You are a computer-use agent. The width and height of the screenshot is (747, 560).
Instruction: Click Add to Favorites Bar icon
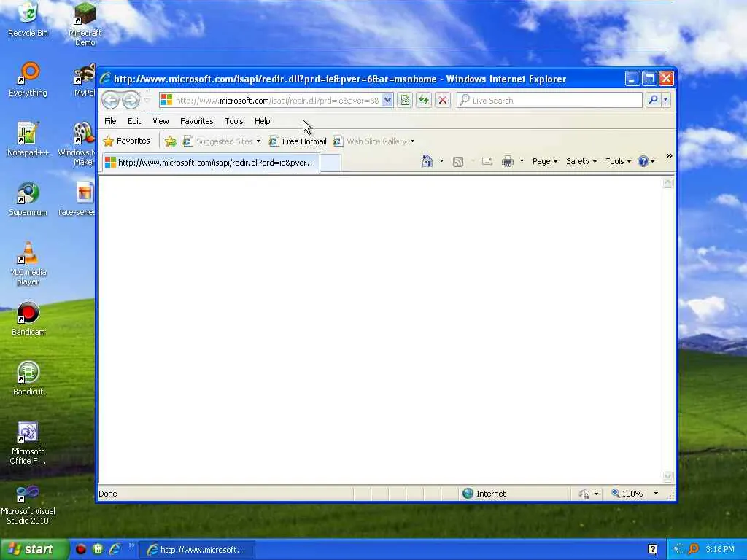(170, 141)
